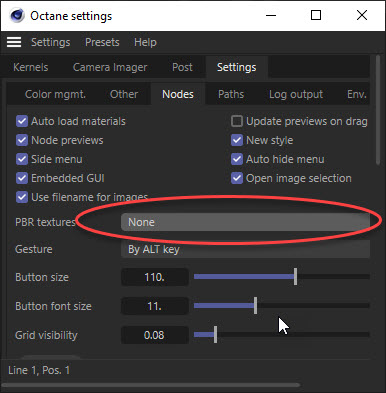Open the Paths sub-tab
This screenshot has height=393, width=386.
coord(231,94)
